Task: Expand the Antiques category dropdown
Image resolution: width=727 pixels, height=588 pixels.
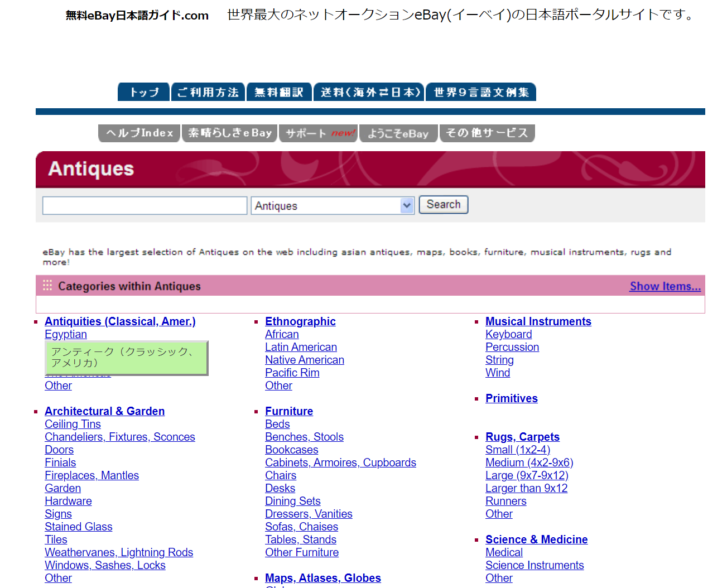Action: [407, 206]
